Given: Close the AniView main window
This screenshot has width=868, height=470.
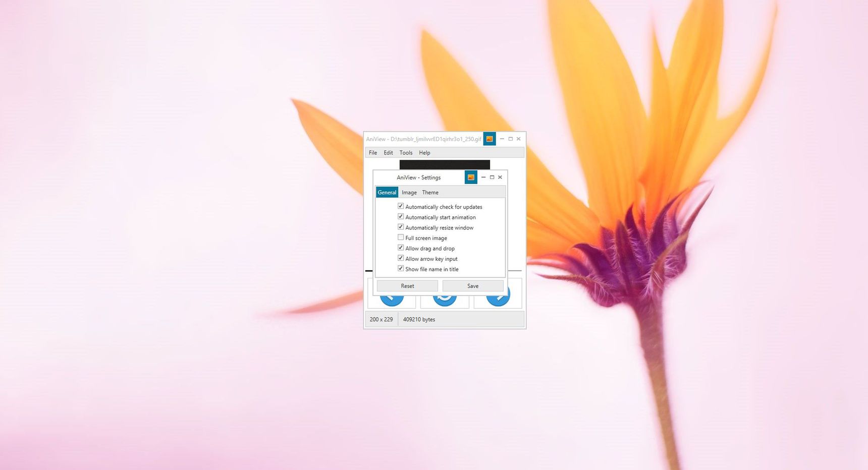Looking at the screenshot, I should tap(518, 139).
